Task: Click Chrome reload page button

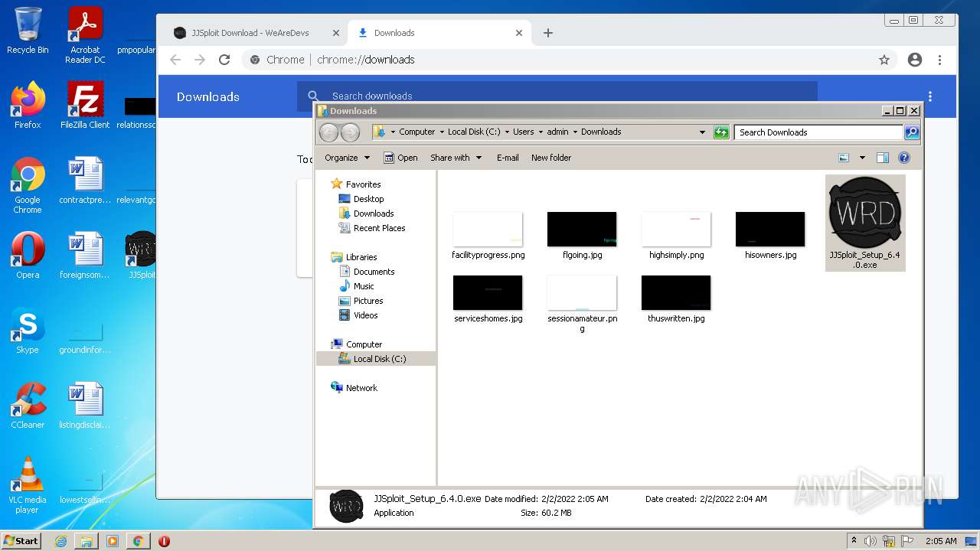Action: 224,60
